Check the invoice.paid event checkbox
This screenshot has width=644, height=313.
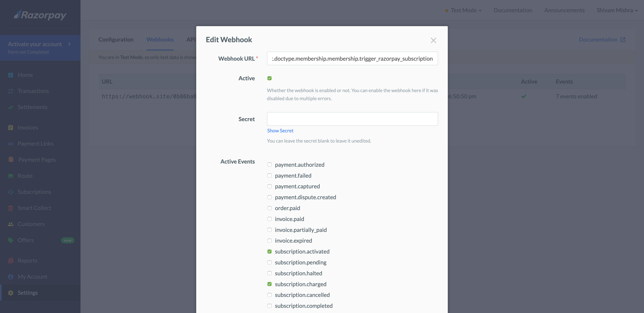[269, 219]
